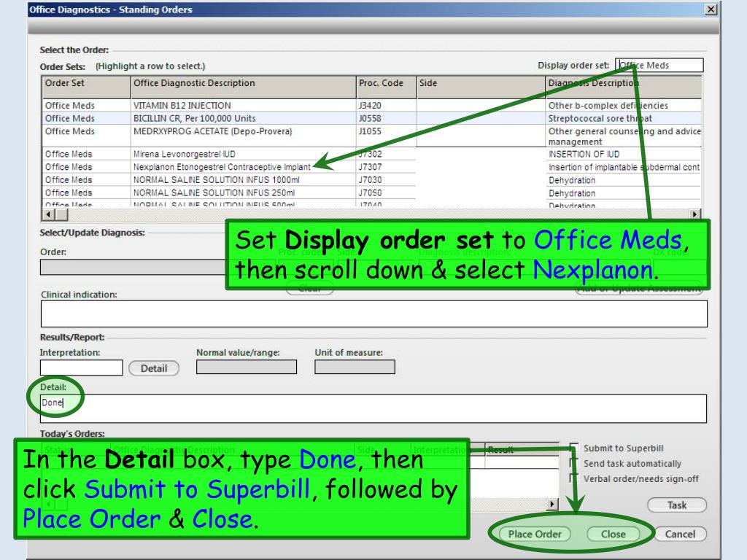Click Other b-complex deficiencies diagnosis cell
Screen dimensions: 747x560
tap(624, 105)
